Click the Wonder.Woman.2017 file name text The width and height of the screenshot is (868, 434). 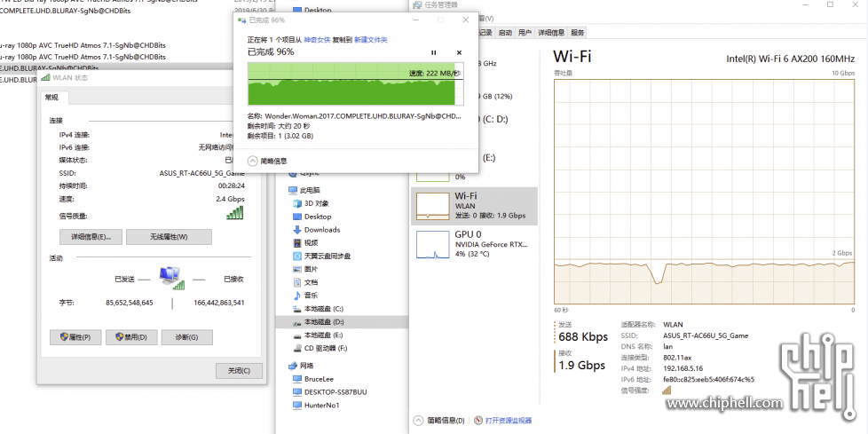[x=363, y=117]
